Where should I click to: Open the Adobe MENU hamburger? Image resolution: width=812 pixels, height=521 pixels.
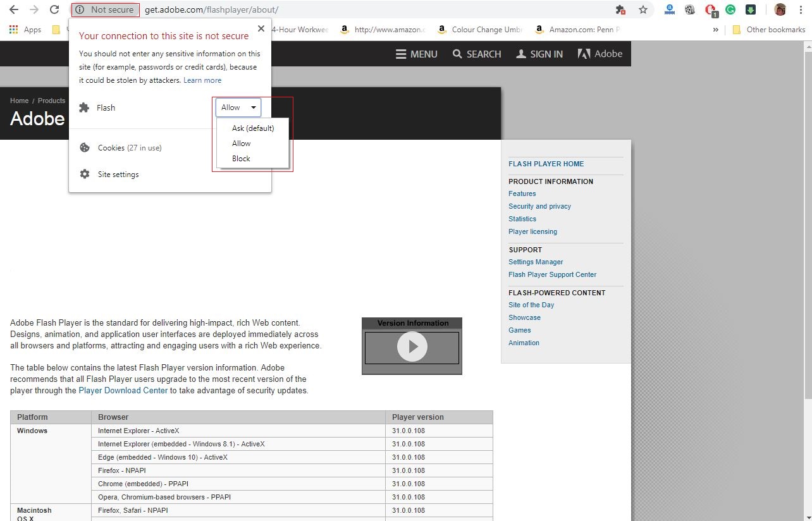(417, 54)
